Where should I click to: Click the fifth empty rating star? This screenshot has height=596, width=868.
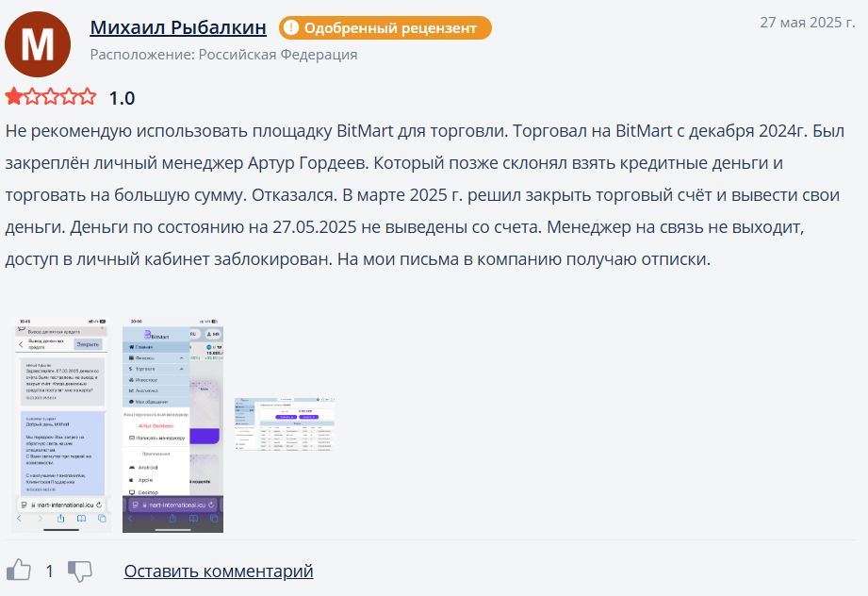88,97
